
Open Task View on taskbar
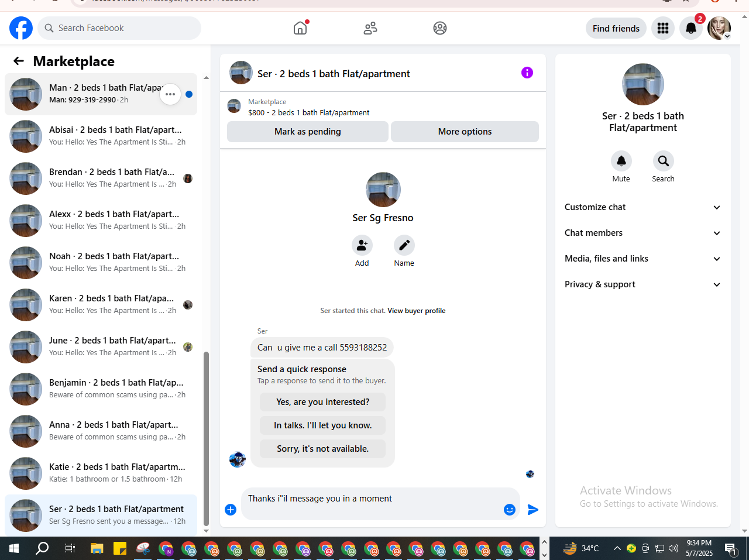point(70,548)
